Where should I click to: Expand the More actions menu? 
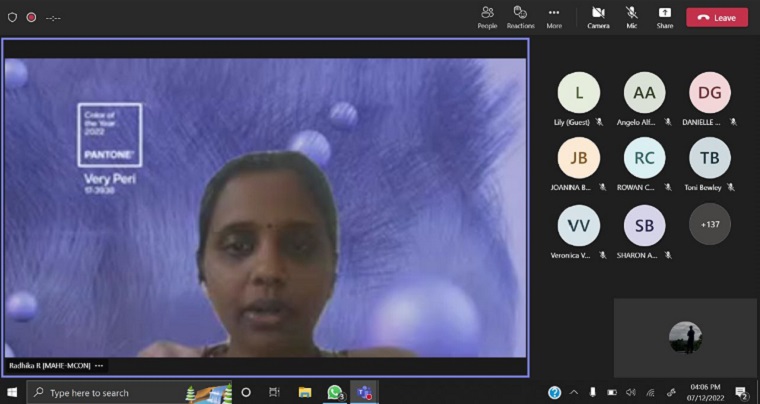point(553,16)
